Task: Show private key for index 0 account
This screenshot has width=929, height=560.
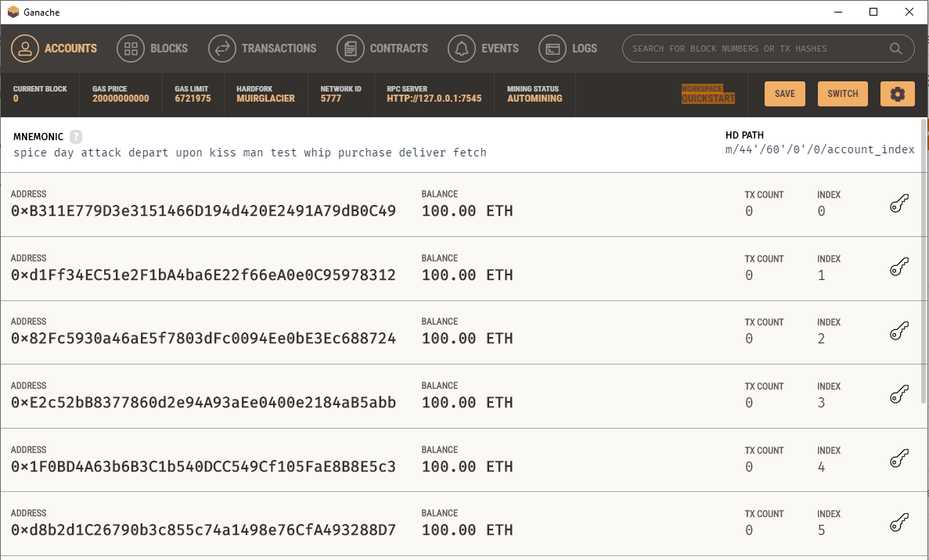Action: (898, 204)
